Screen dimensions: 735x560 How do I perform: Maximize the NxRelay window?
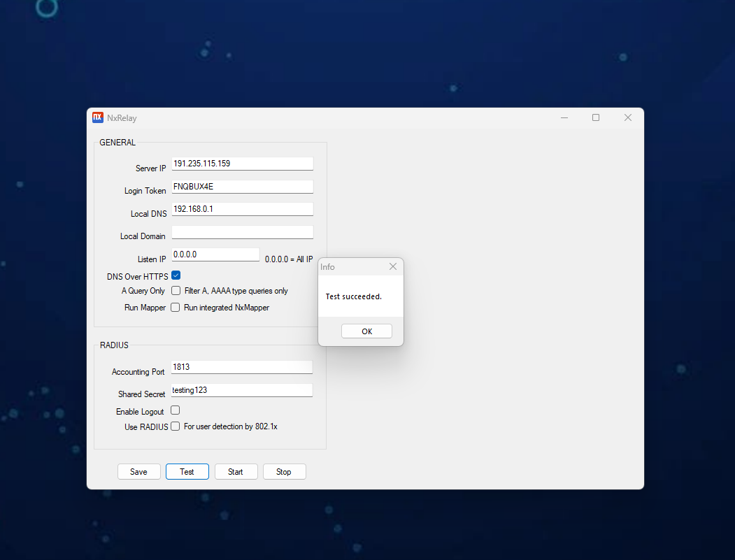pos(596,117)
